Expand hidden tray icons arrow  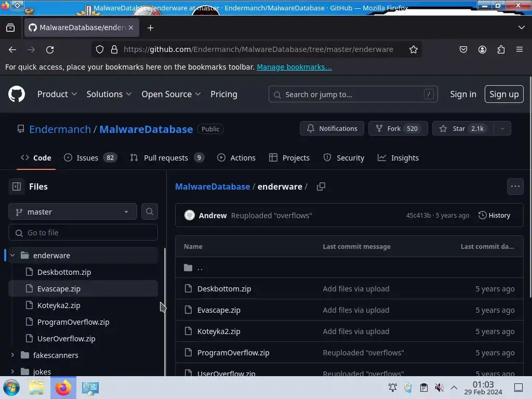[x=454, y=388]
